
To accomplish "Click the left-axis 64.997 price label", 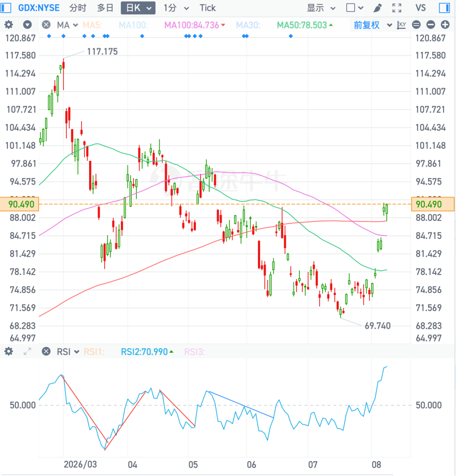I will (23, 338).
